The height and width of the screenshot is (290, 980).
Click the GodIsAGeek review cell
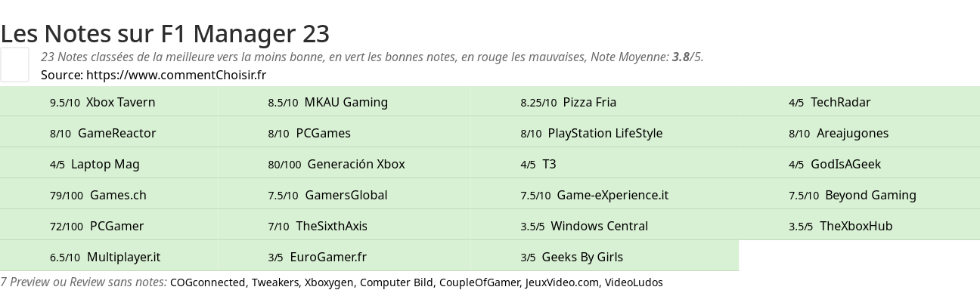859,164
